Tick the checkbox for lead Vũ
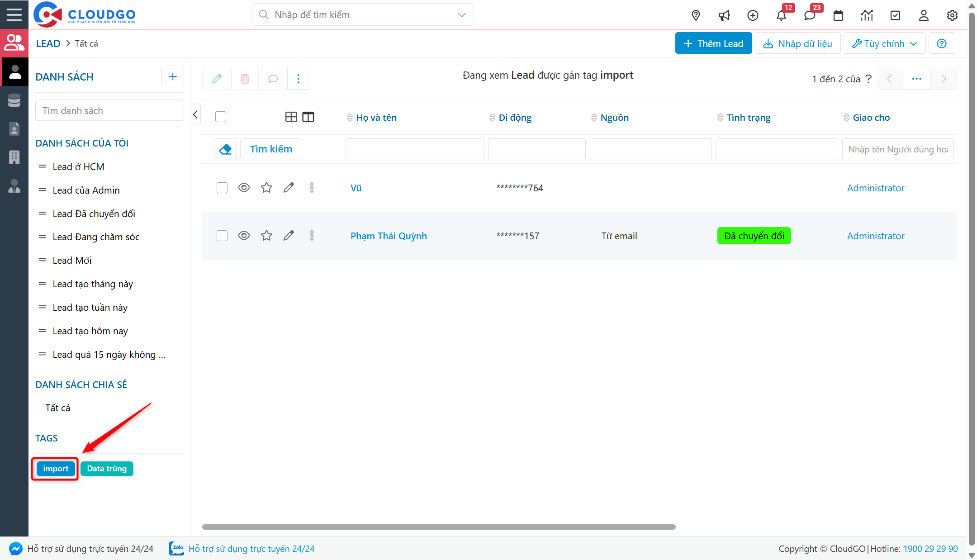 coord(222,188)
